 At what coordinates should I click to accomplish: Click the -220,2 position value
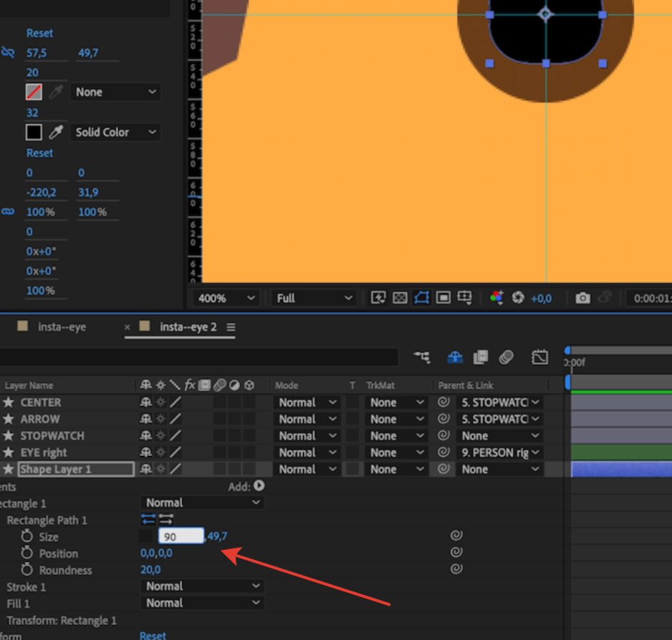click(x=41, y=193)
